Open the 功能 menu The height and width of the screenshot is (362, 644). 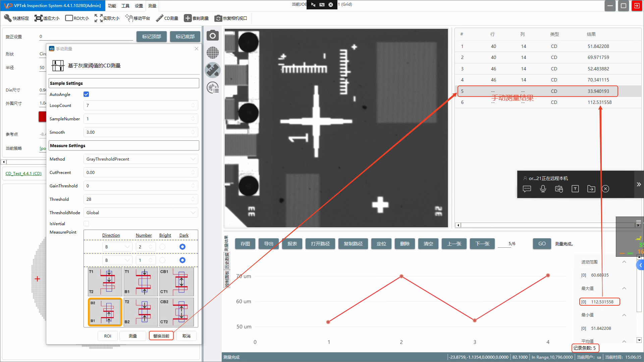tap(112, 6)
